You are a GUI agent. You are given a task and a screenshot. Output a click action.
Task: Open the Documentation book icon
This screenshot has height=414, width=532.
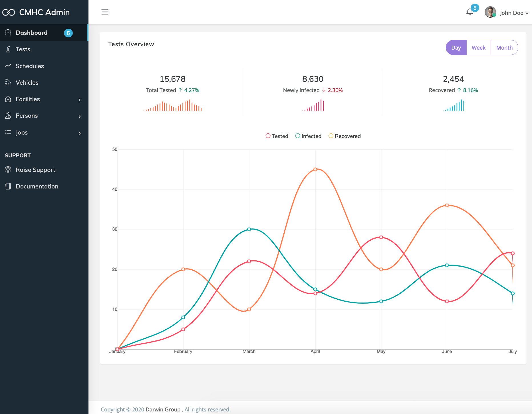pyautogui.click(x=8, y=186)
